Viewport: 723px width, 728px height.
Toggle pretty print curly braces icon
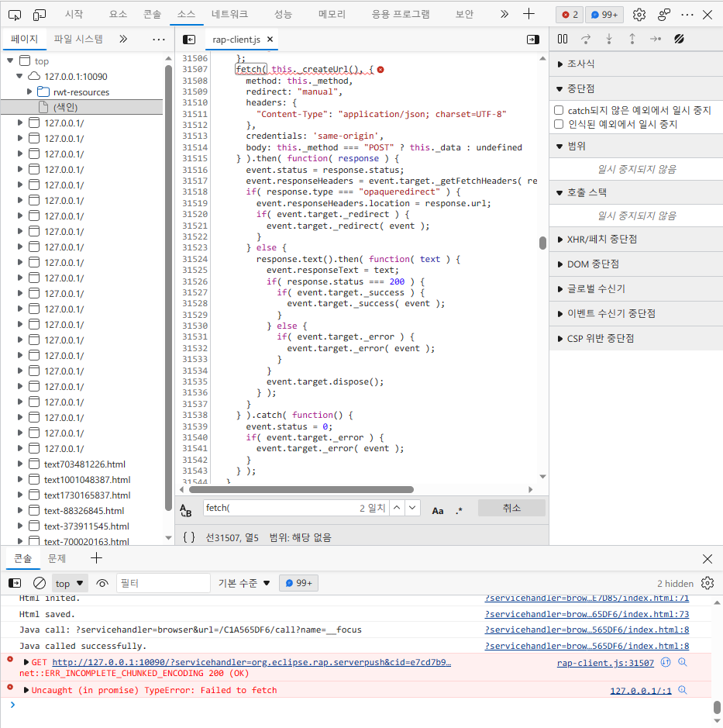pyautogui.click(x=189, y=537)
